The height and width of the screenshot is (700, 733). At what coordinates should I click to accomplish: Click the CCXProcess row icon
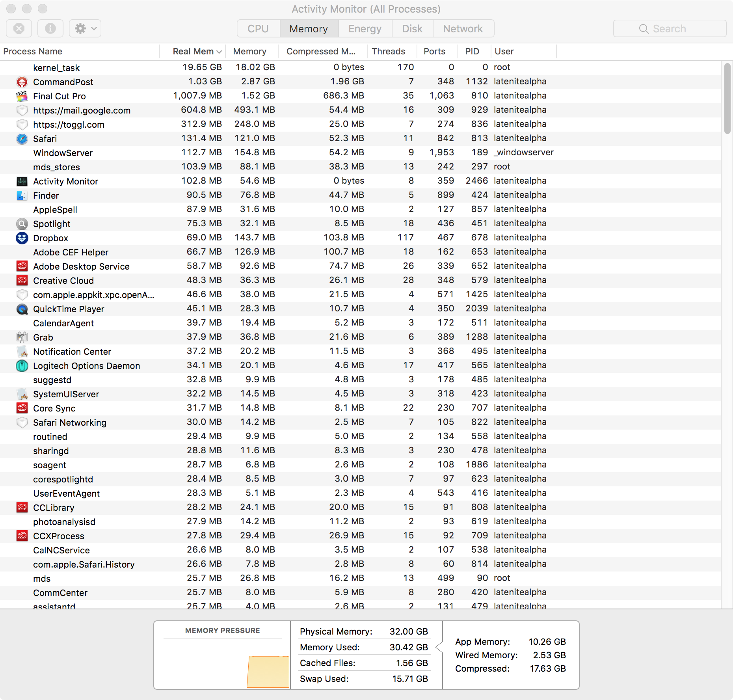(22, 536)
